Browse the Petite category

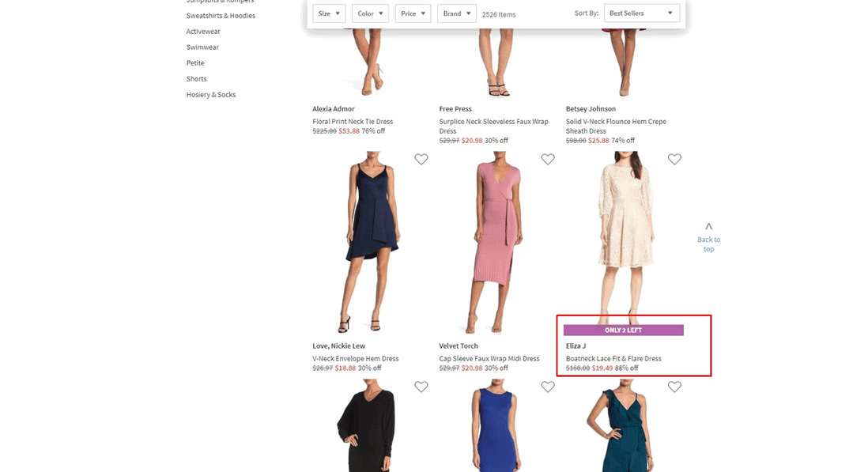[x=195, y=62]
